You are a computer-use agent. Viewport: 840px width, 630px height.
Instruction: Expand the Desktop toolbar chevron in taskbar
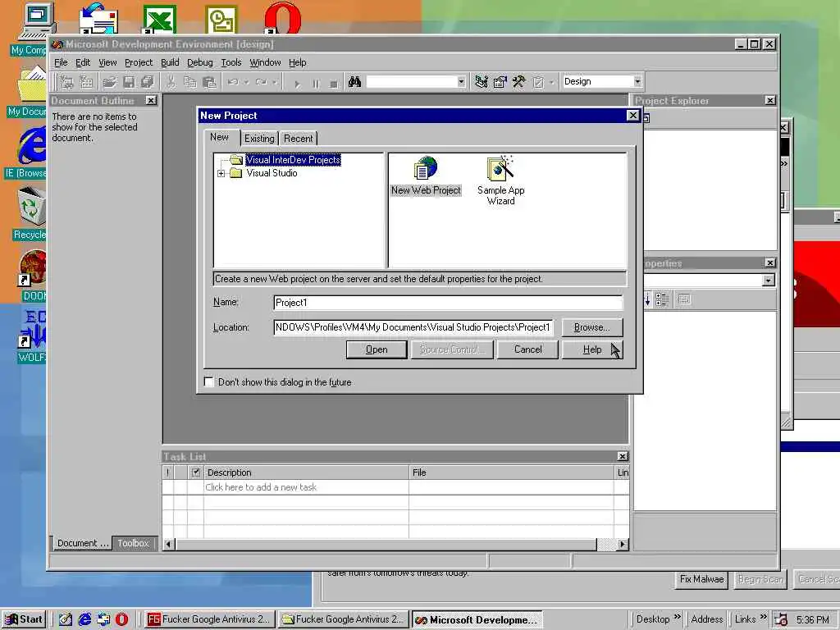point(677,617)
